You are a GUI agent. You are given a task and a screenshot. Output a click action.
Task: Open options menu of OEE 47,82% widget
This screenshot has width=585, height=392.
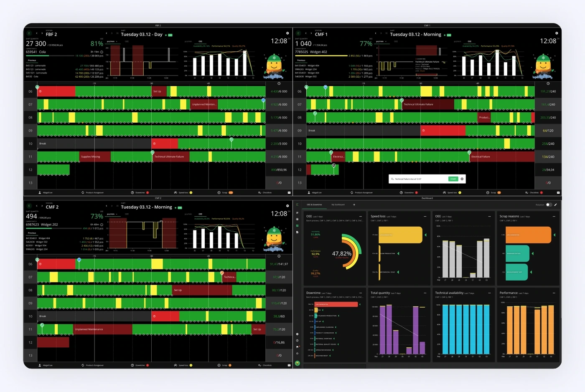coord(361,216)
